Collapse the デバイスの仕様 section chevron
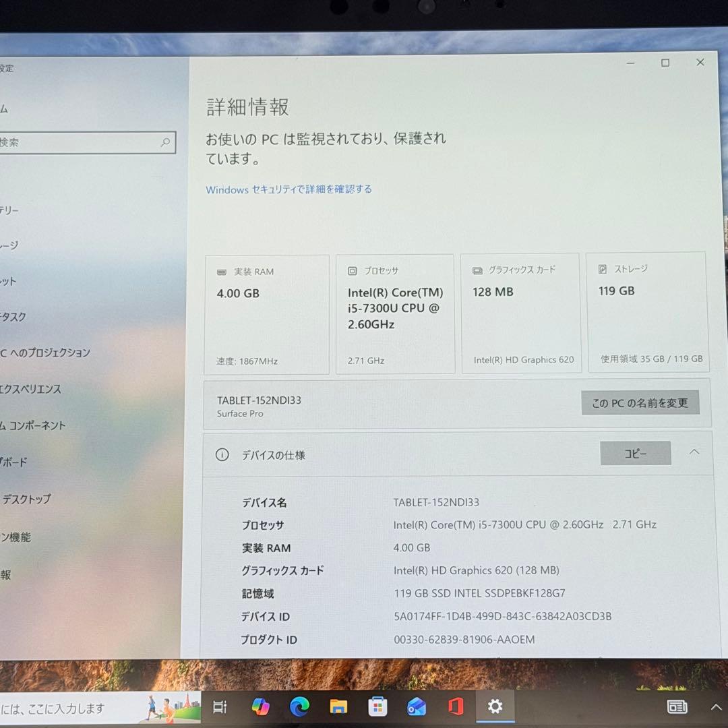 click(694, 452)
